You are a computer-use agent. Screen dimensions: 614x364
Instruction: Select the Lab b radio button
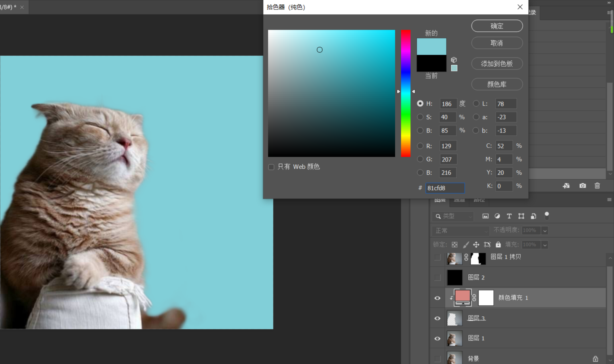[x=476, y=130]
